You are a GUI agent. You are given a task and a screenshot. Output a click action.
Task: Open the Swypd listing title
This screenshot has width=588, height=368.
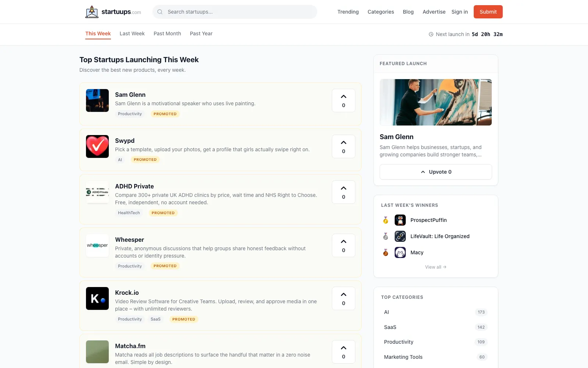(125, 141)
